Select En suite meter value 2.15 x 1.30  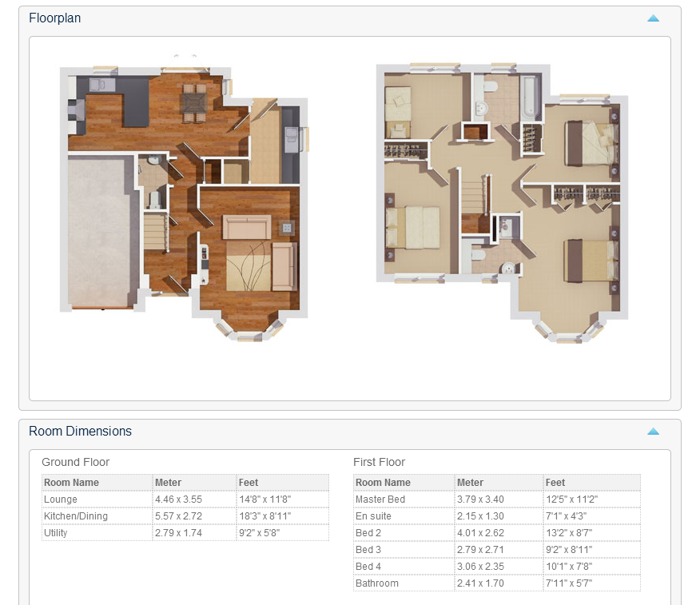pyautogui.click(x=480, y=516)
